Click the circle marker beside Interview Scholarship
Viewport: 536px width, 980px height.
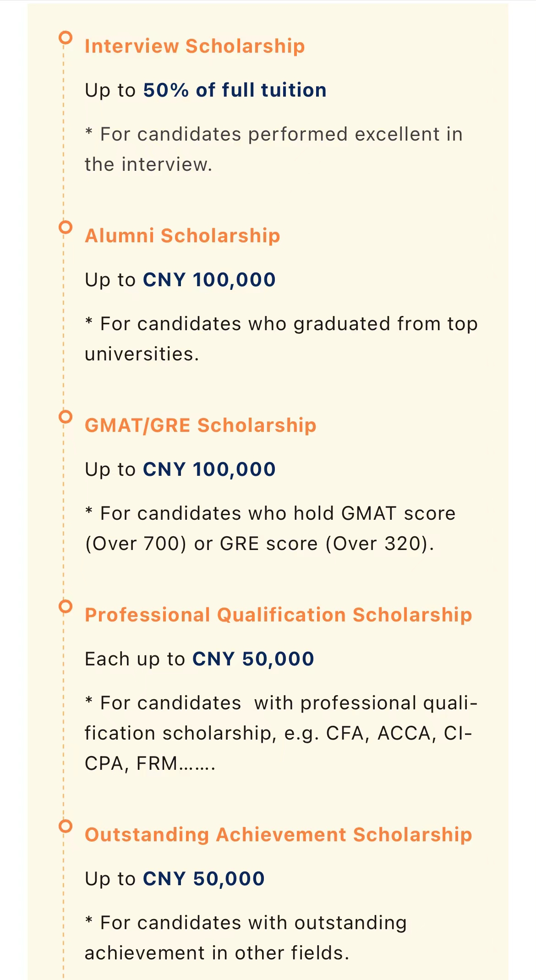pos(66,38)
